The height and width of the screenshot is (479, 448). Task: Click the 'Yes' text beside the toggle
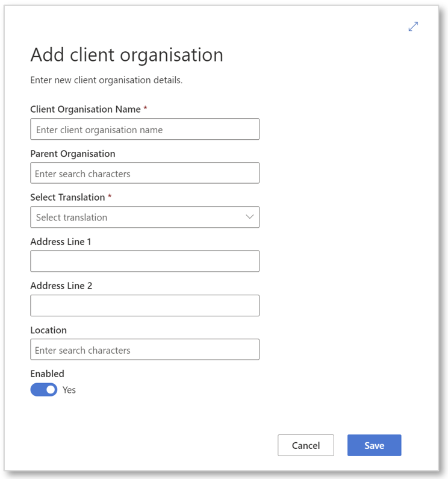tap(69, 390)
